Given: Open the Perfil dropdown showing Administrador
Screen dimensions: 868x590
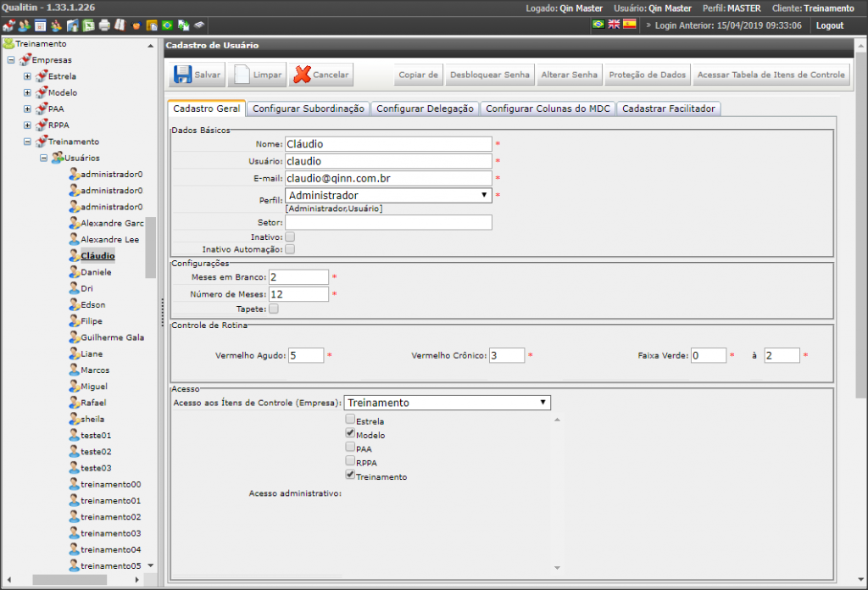Looking at the screenshot, I should click(388, 195).
